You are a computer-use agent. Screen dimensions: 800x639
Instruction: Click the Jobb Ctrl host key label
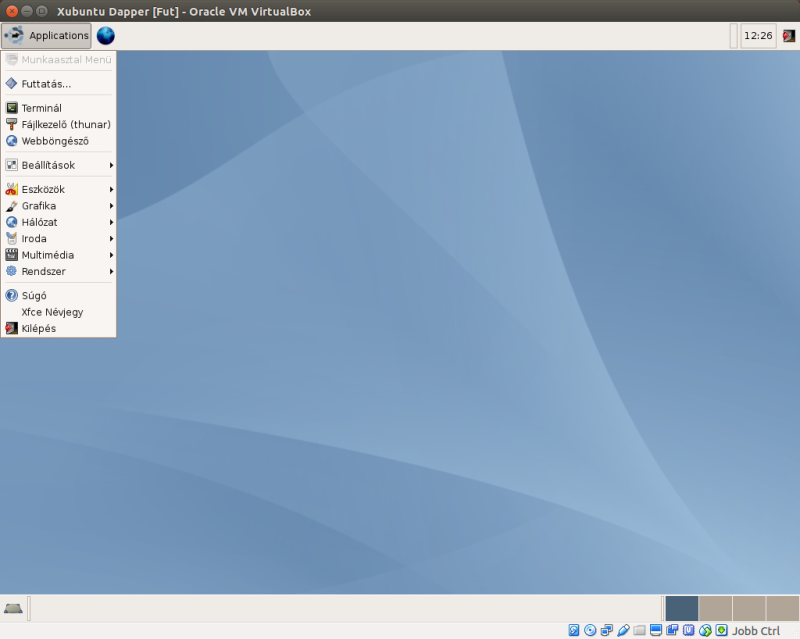(x=756, y=631)
